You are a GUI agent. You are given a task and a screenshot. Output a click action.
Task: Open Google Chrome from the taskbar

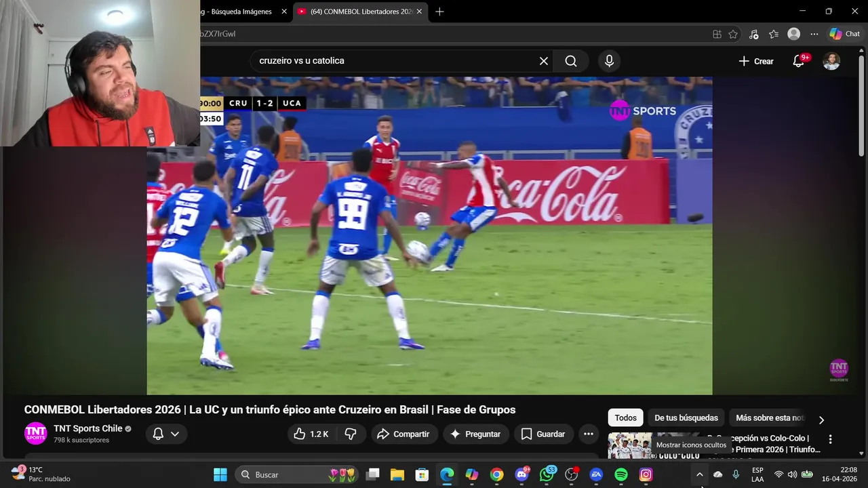[497, 474]
